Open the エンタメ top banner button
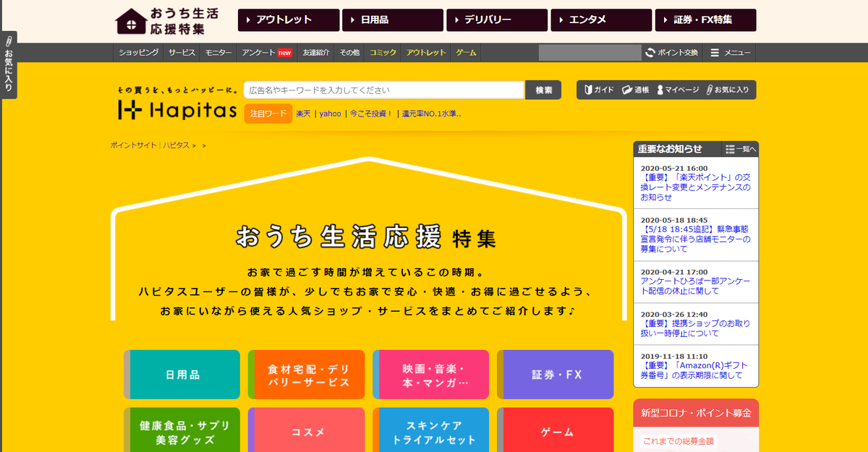868x452 pixels. (x=601, y=20)
